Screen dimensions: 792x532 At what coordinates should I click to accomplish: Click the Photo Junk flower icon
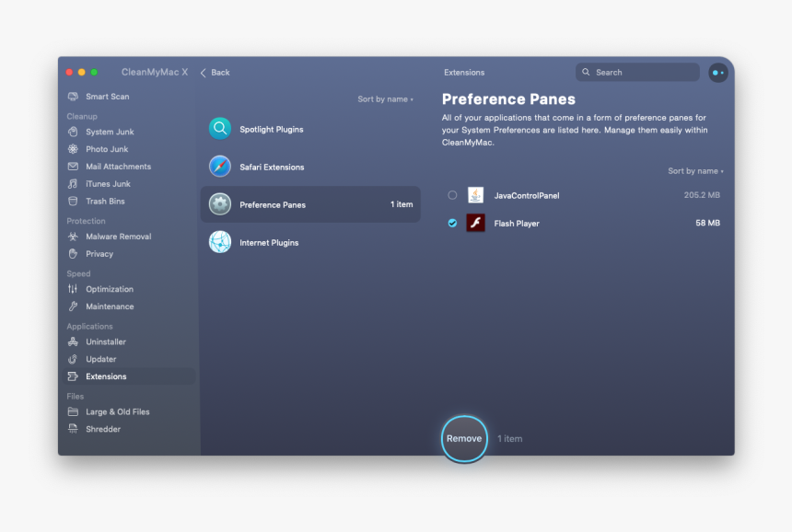pos(74,149)
